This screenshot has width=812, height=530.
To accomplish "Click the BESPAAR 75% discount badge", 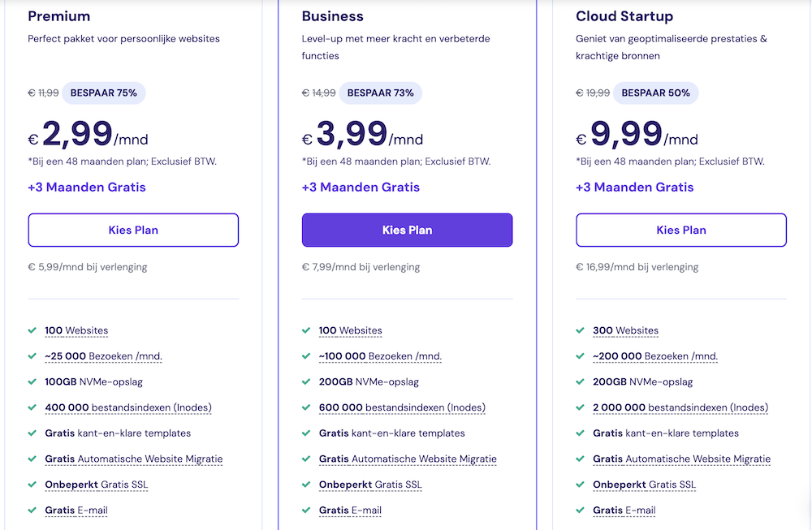I will [x=104, y=93].
